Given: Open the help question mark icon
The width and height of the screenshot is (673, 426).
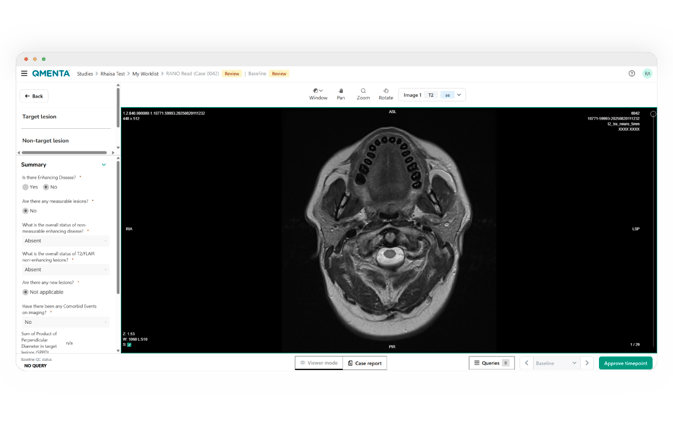Looking at the screenshot, I should (x=631, y=73).
